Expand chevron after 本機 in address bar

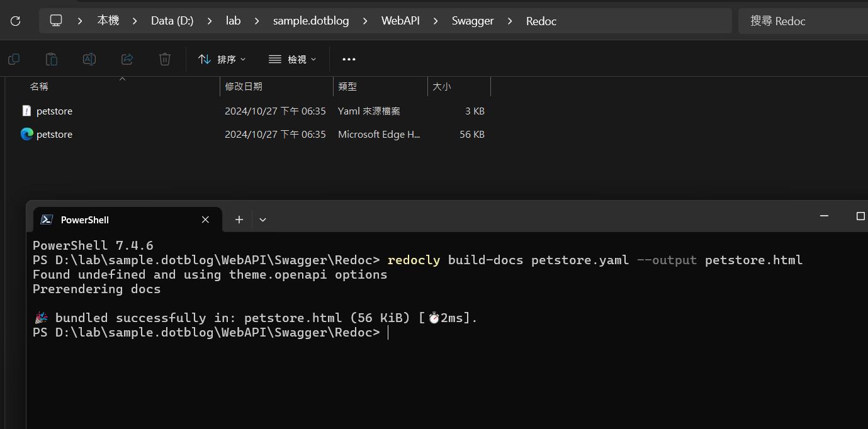point(135,21)
